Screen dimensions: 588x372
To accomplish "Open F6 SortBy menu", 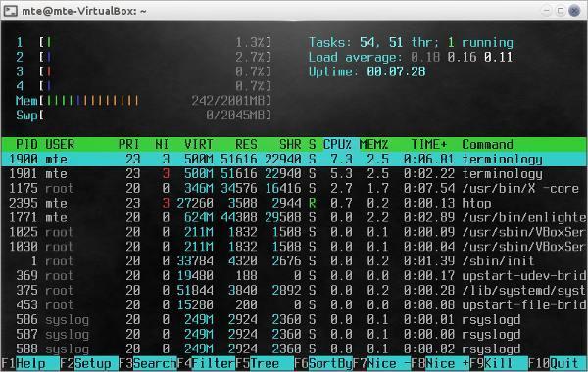I will coord(323,363).
